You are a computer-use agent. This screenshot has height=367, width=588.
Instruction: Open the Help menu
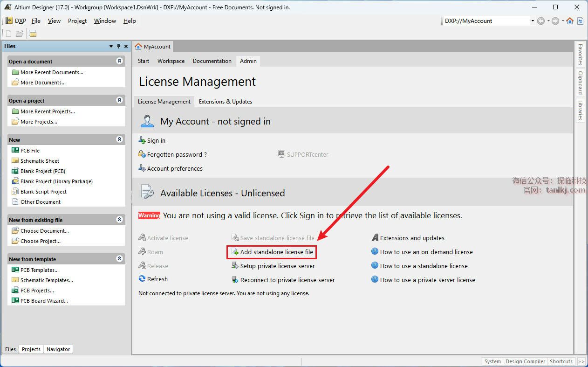click(130, 21)
